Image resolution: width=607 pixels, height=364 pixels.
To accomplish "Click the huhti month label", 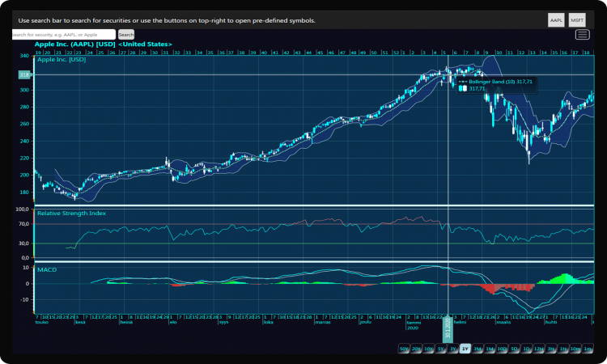I will 550,322.
